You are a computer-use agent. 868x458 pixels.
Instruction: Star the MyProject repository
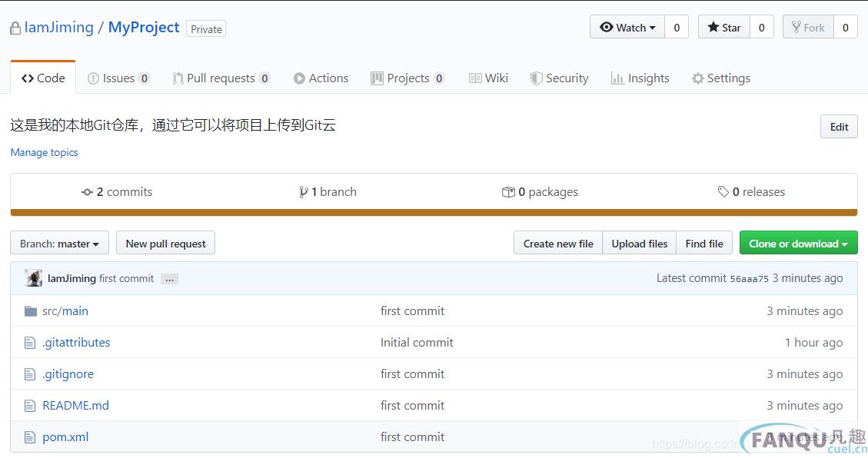point(723,28)
